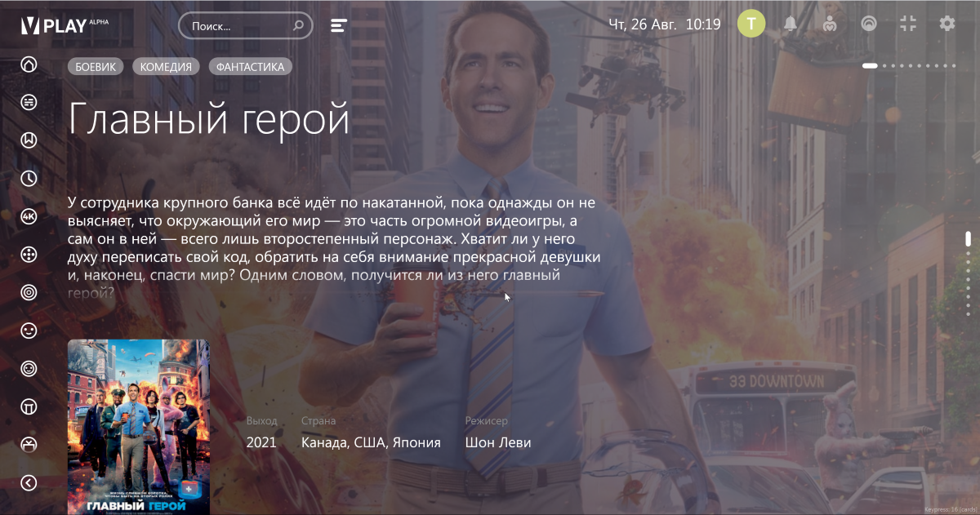The image size is (980, 515).
Task: Open the parental control icon
Action: pyautogui.click(x=830, y=24)
